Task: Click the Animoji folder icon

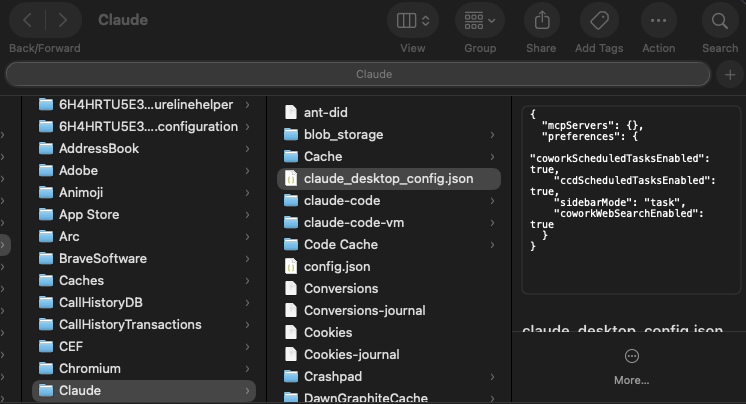Action: (46, 192)
